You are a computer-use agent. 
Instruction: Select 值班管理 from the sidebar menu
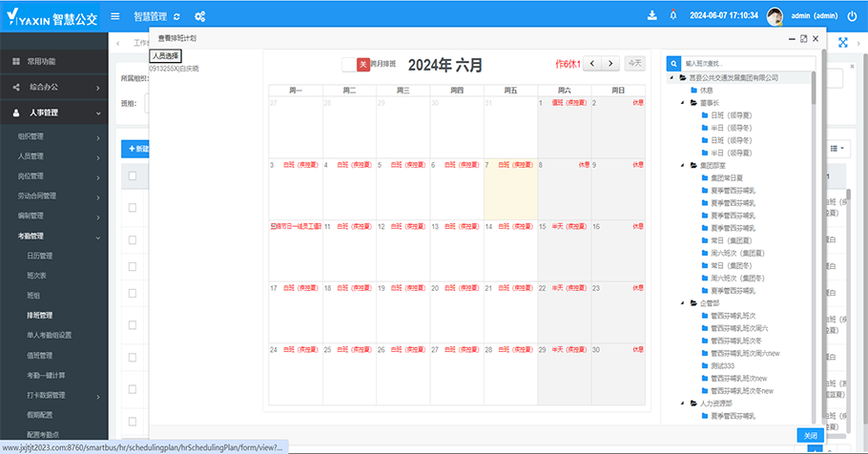[39, 355]
